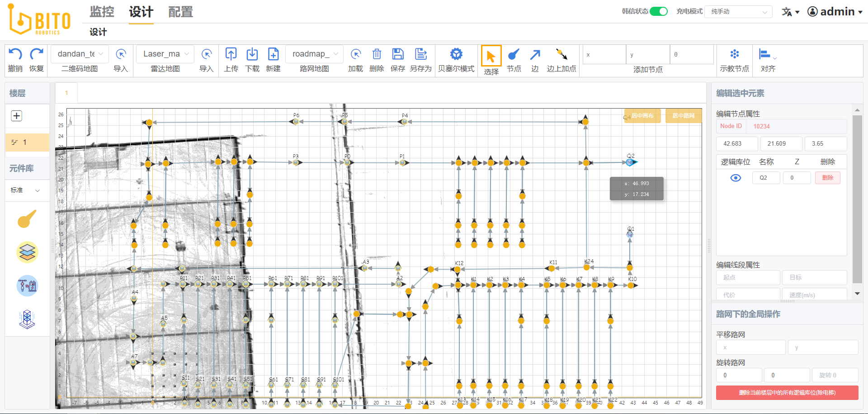Screen dimensions: 868x414
Task: Click the red delete all logic slots button
Action: pos(787,393)
